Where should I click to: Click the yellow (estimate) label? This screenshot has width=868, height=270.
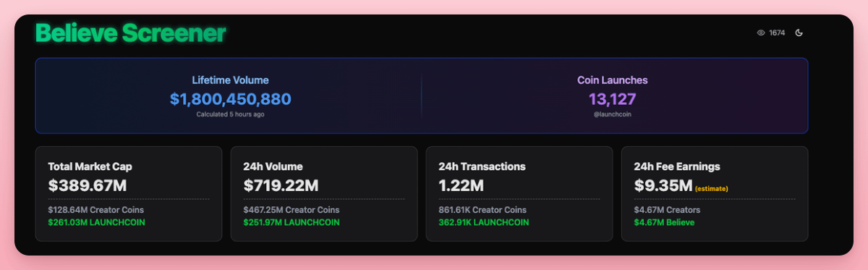point(712,189)
